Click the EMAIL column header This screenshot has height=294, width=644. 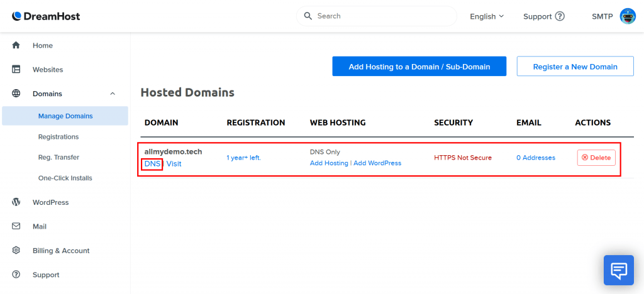529,122
